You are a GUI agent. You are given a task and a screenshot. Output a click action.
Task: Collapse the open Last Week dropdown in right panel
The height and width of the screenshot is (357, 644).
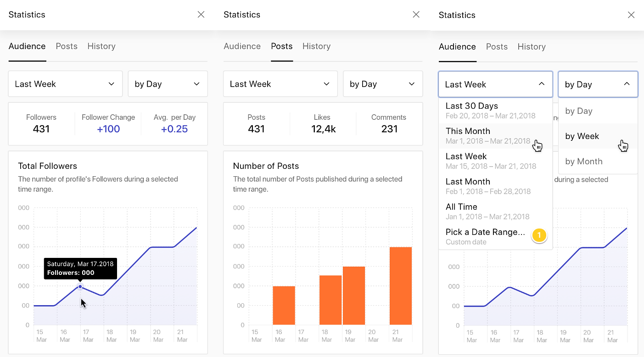[495, 84]
